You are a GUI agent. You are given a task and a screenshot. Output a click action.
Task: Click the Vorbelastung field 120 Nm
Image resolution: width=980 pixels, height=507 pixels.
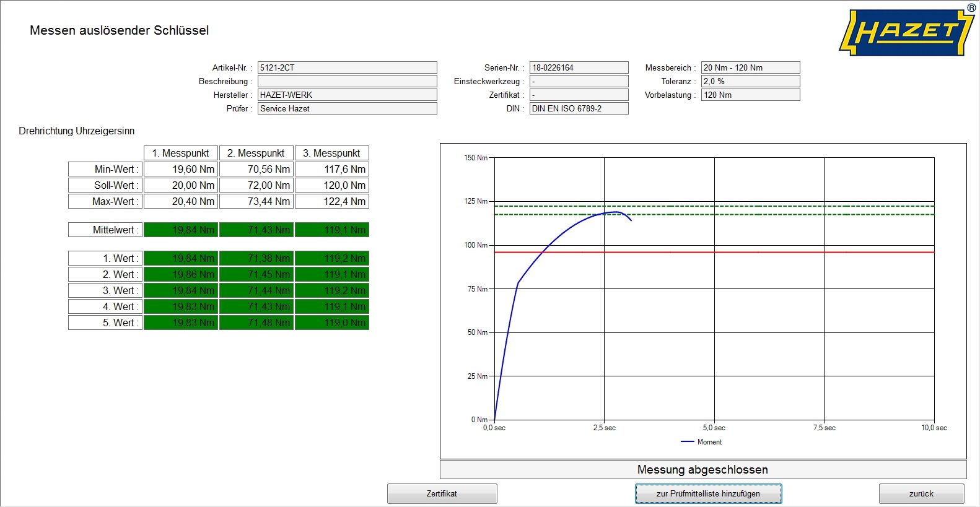(x=750, y=95)
